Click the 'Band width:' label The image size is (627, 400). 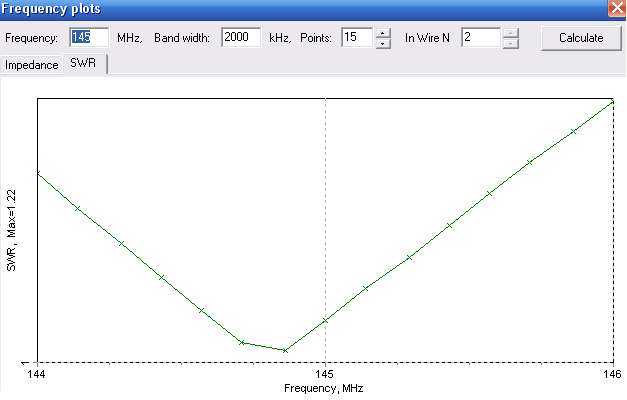coord(182,38)
